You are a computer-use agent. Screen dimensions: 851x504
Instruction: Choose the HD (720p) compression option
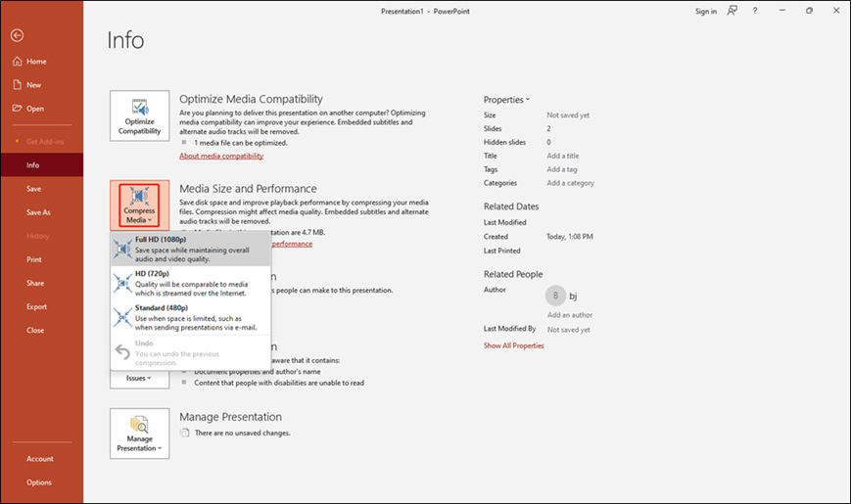tap(191, 283)
